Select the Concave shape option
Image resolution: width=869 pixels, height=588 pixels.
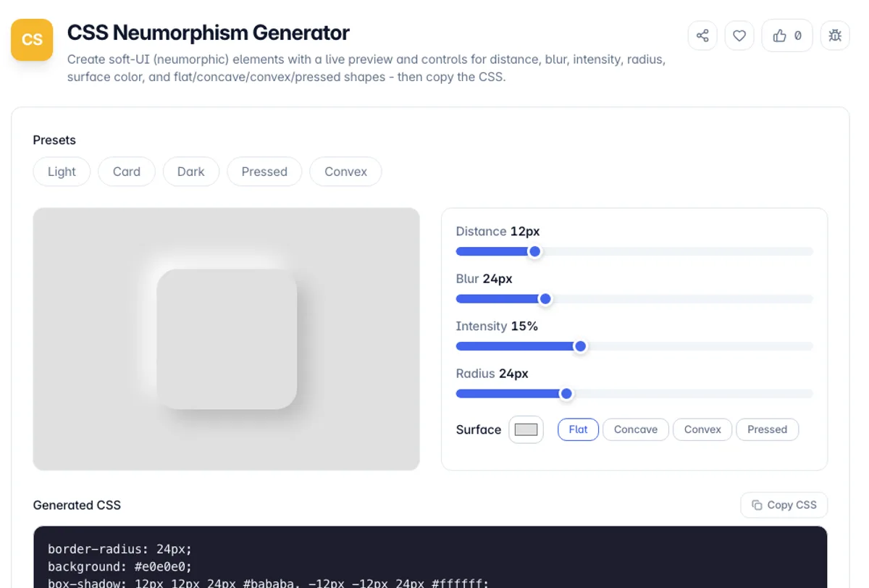point(636,429)
